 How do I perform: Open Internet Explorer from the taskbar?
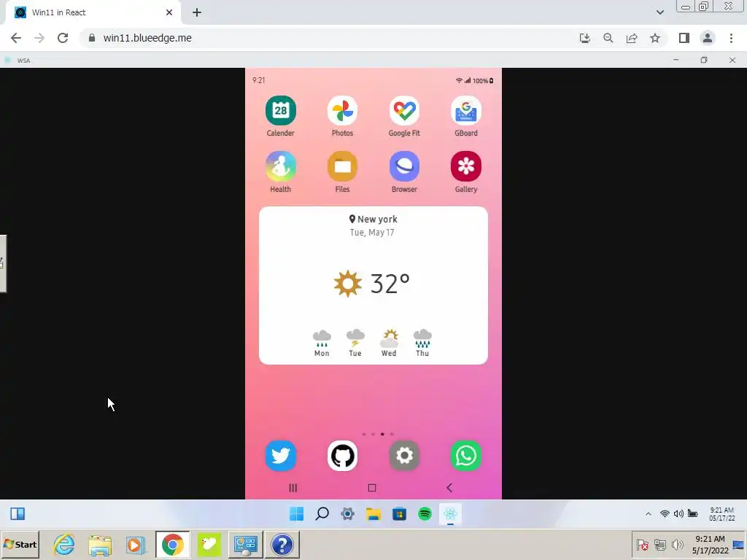[64, 545]
